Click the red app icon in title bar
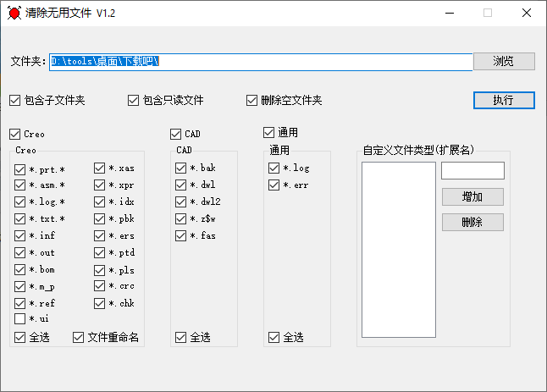The width and height of the screenshot is (547, 392). [14, 13]
